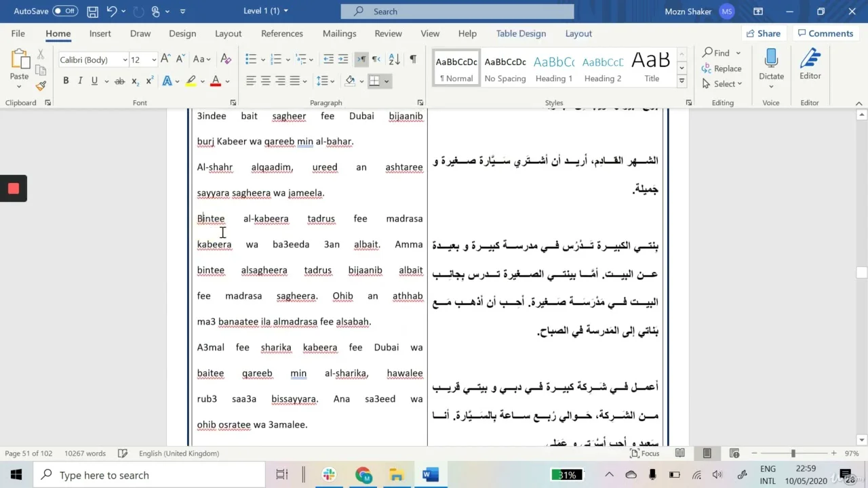
Task: Apply strikethrough formatting to text
Action: [x=119, y=81]
